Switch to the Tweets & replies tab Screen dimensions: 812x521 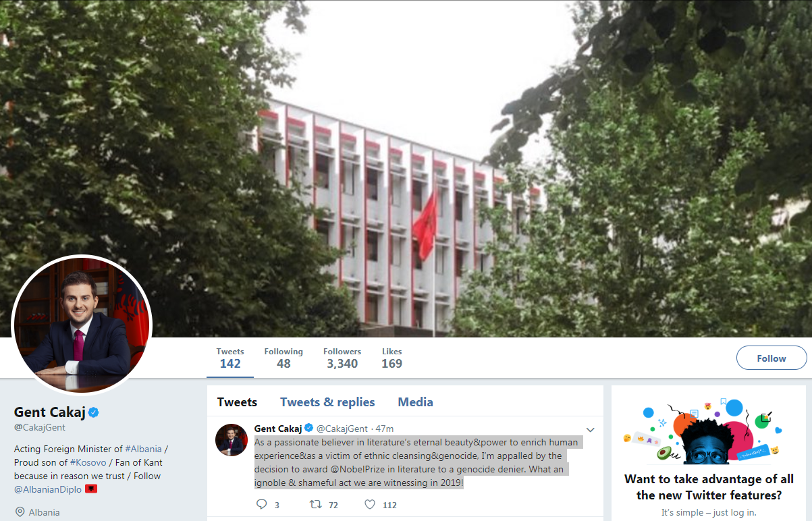[327, 402]
